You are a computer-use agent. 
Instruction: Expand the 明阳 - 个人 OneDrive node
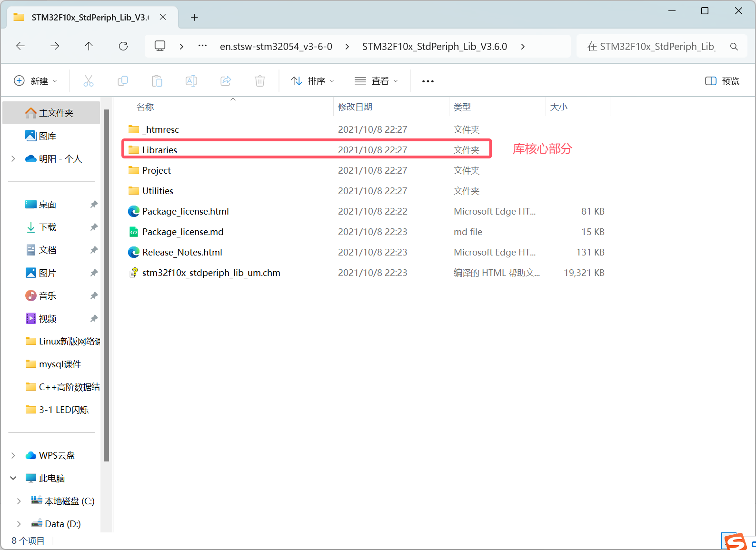click(13, 158)
